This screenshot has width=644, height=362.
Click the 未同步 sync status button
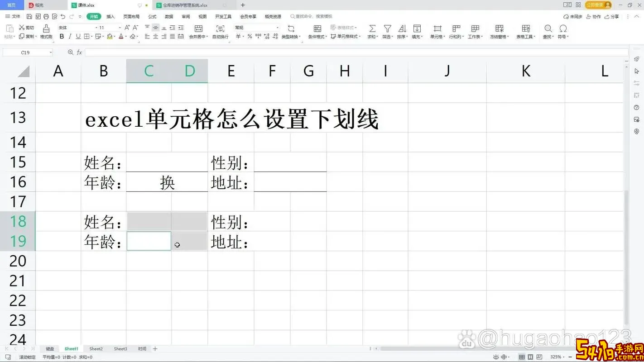573,16
